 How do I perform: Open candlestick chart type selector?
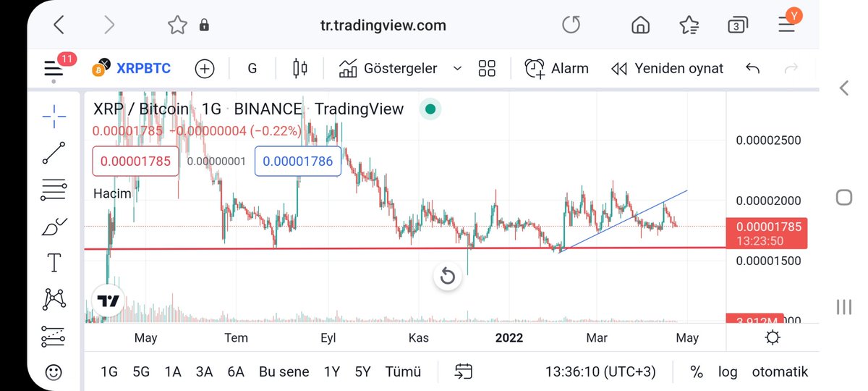299,69
